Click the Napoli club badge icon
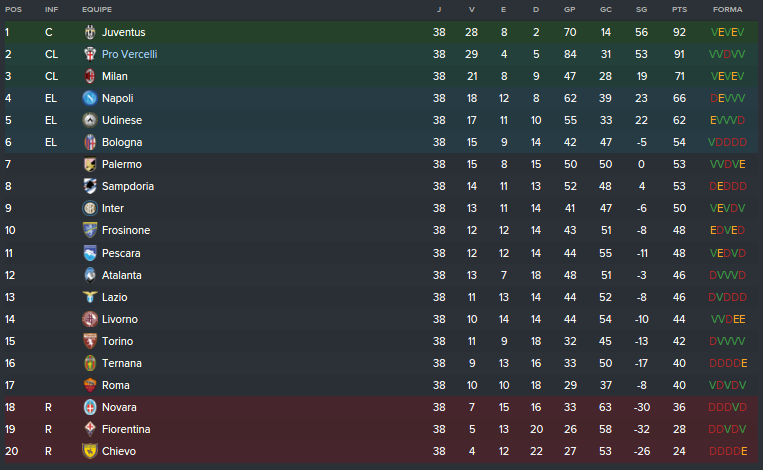 (90, 98)
